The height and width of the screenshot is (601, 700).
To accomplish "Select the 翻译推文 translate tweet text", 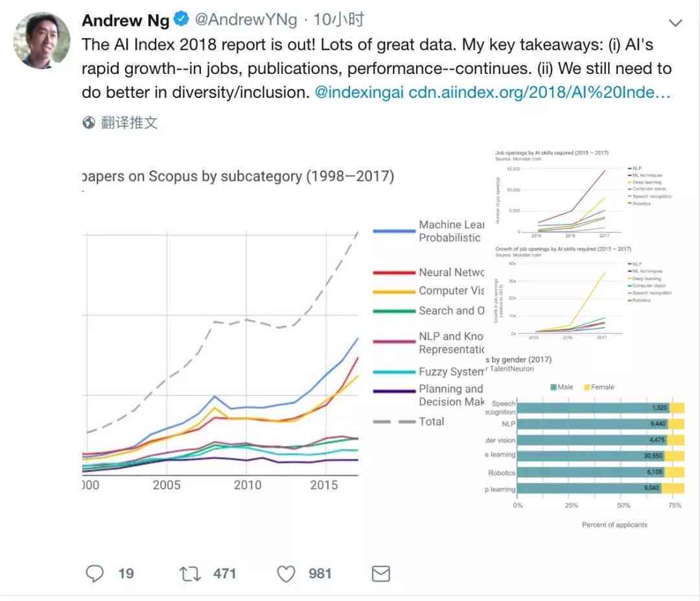I will tap(129, 123).
